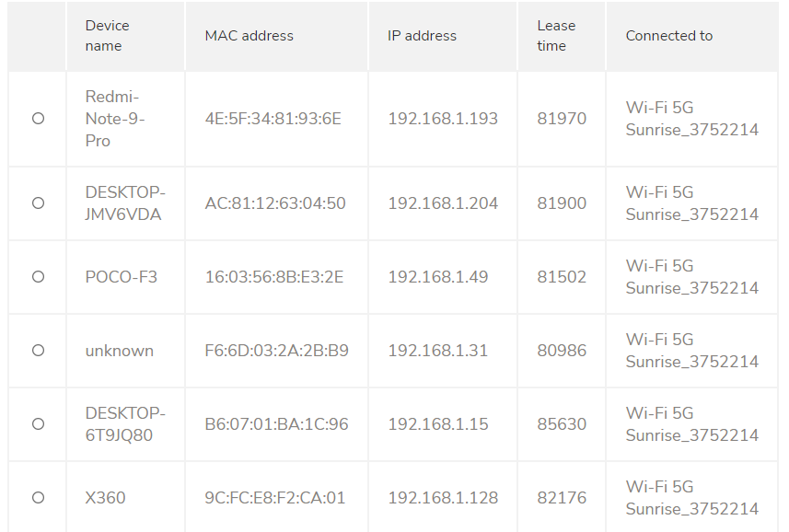Click the X360 device name
This screenshot has height=532, width=789.
105,498
